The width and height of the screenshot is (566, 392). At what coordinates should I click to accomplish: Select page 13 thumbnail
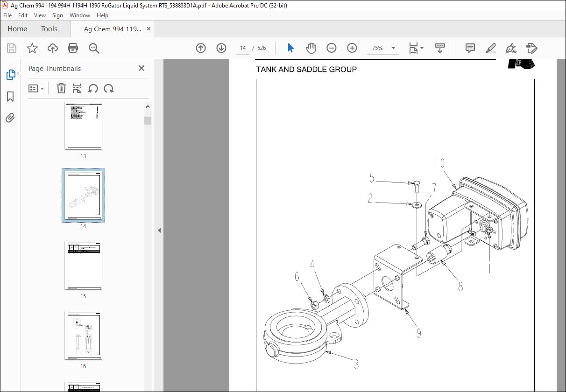pyautogui.click(x=83, y=126)
